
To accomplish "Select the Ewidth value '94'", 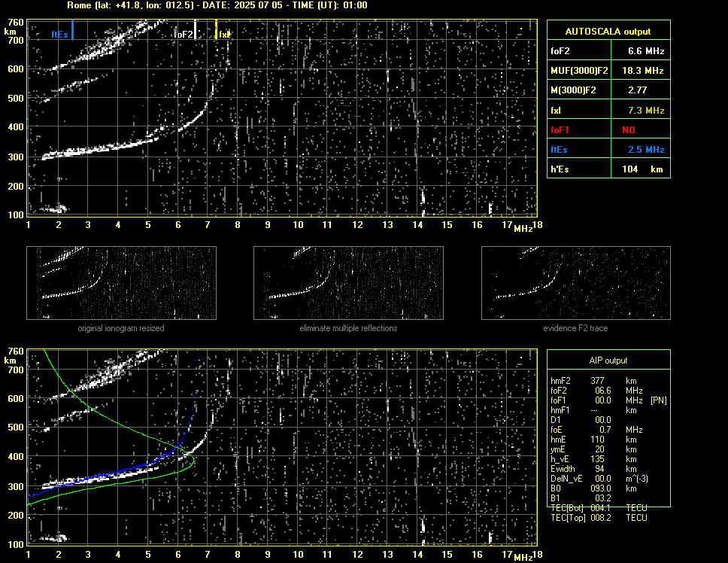I will point(599,469).
